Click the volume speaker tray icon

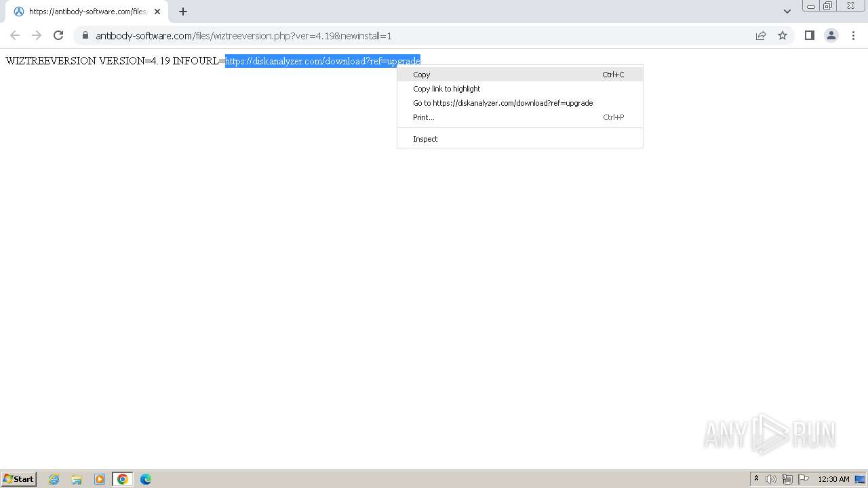click(771, 479)
